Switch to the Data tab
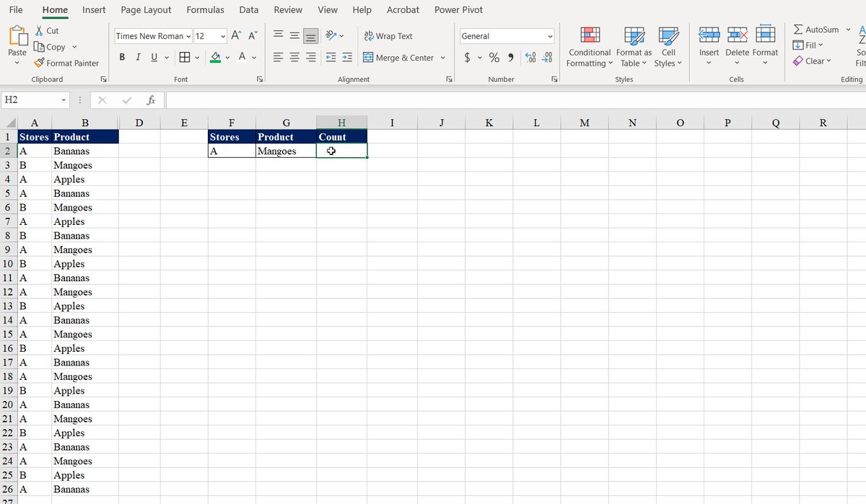The width and height of the screenshot is (866, 504). 249,10
